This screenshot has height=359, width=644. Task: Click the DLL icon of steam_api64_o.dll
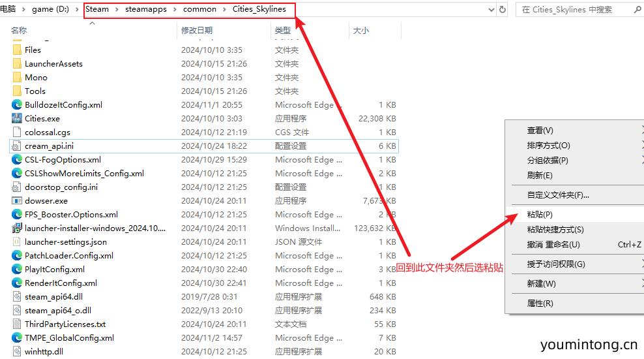pyautogui.click(x=17, y=311)
